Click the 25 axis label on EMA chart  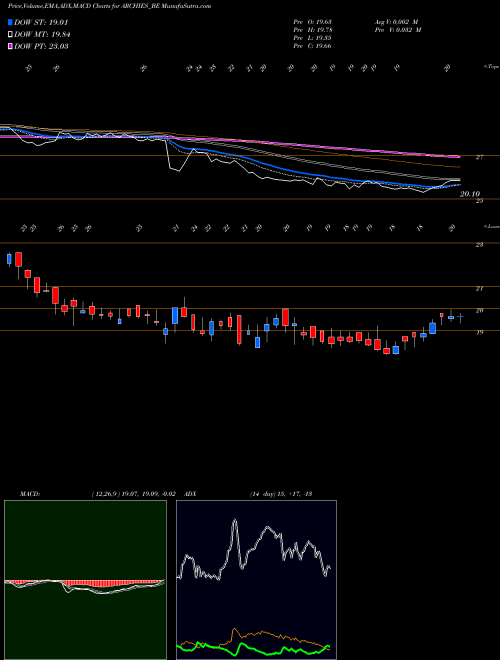tap(479, 201)
